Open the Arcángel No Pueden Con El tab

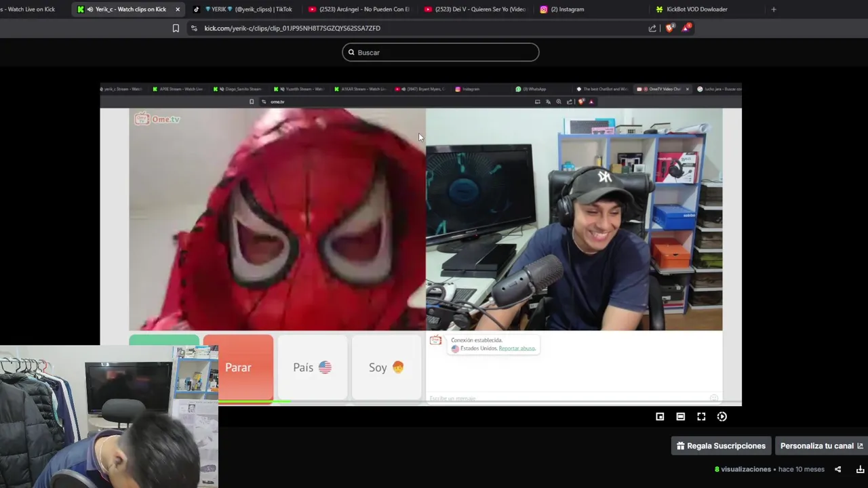point(360,9)
